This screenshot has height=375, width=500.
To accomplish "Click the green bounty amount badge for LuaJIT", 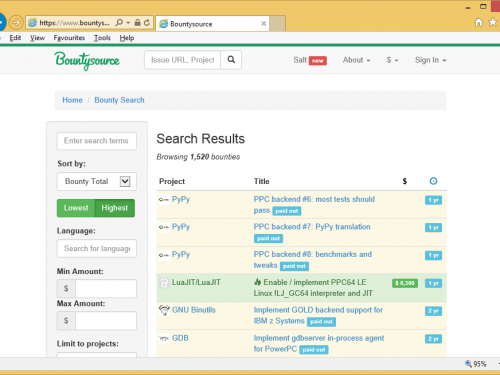I will pyautogui.click(x=405, y=283).
